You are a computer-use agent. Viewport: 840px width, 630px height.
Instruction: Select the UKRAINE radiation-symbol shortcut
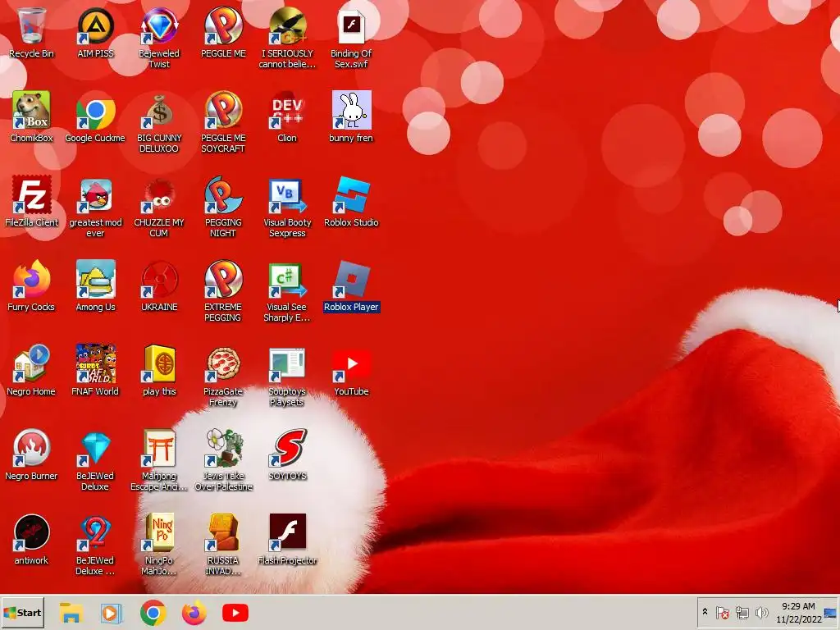pyautogui.click(x=159, y=286)
